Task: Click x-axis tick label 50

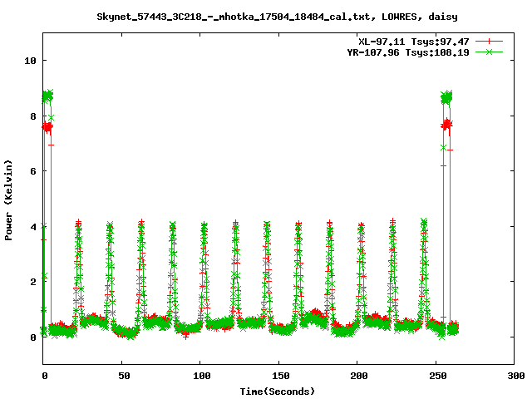Action: 124,376
